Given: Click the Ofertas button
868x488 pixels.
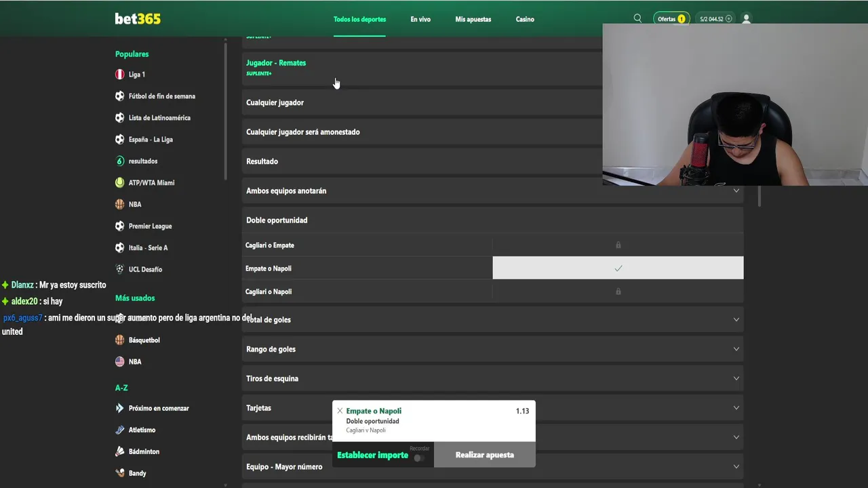Looking at the screenshot, I should (671, 19).
